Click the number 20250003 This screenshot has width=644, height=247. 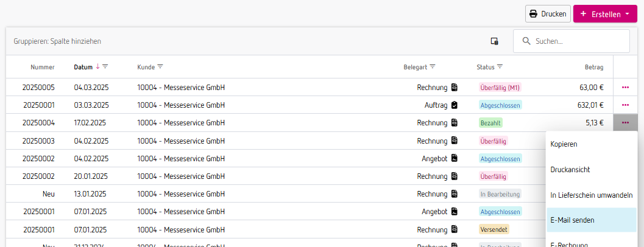tap(39, 141)
